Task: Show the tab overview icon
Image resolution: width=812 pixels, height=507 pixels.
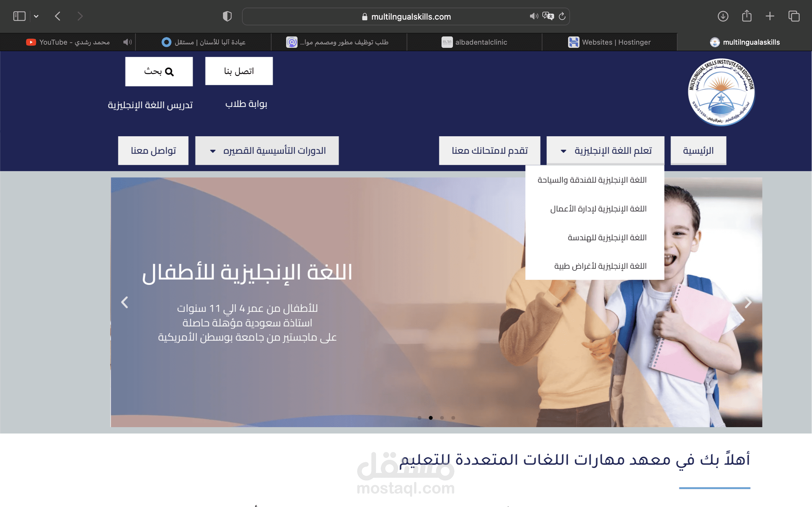Action: pos(794,16)
